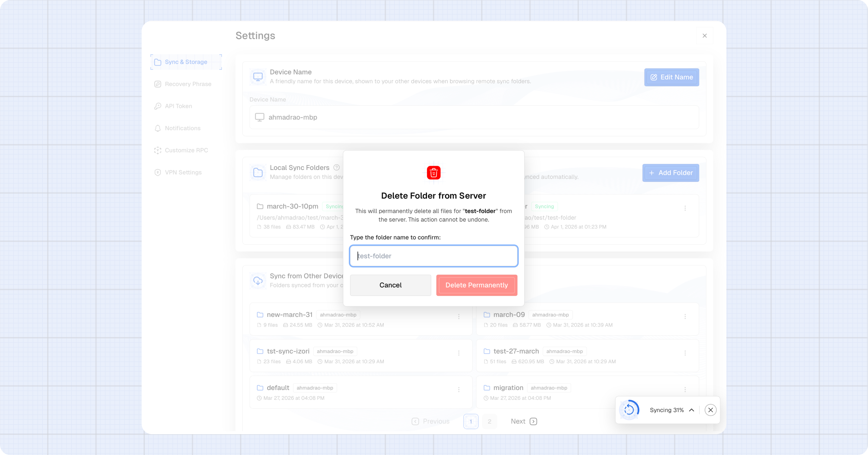Open the three-dot menu for tst-sync-izori folder
Screen dimensions: 868x455
pyautogui.click(x=459, y=353)
